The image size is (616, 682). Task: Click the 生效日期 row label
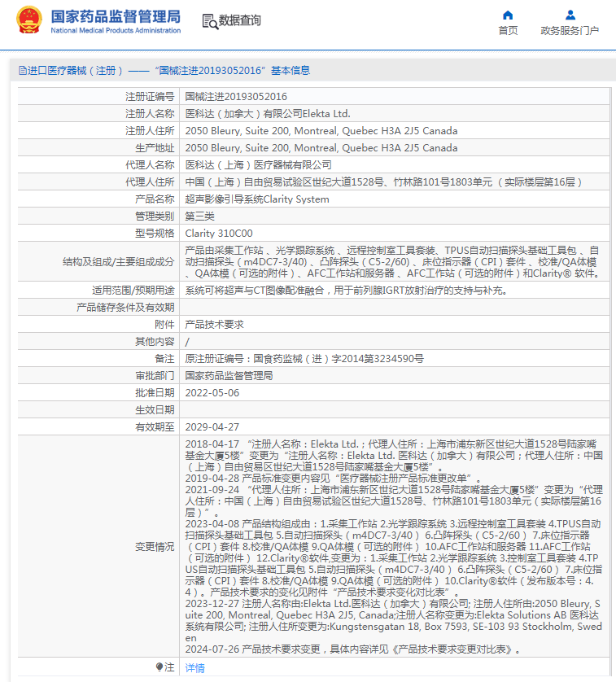click(155, 409)
